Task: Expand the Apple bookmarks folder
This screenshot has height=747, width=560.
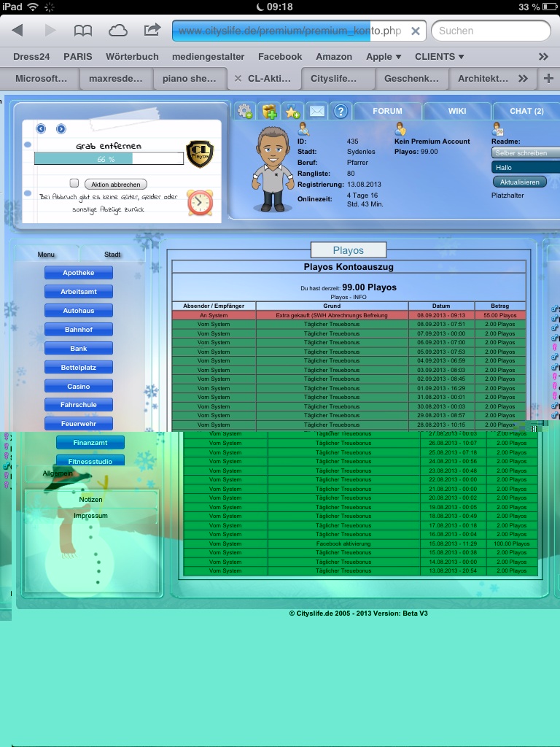Action: tap(384, 56)
